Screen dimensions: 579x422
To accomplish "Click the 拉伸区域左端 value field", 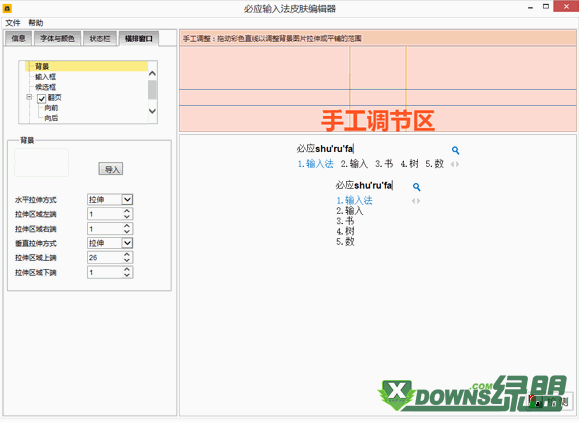I will tap(105, 214).
